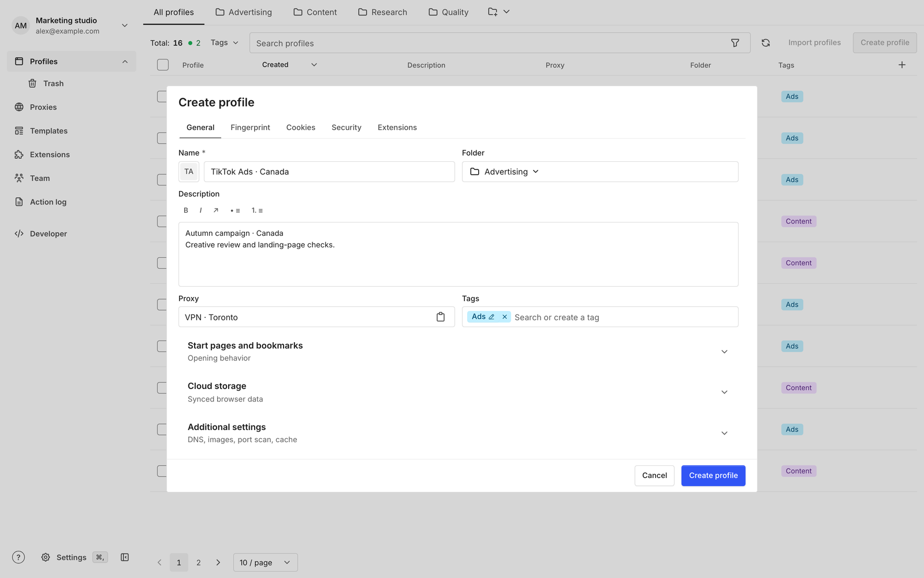Insert a numbered list in description
Viewport: 924px width, 578px height.
257,210
